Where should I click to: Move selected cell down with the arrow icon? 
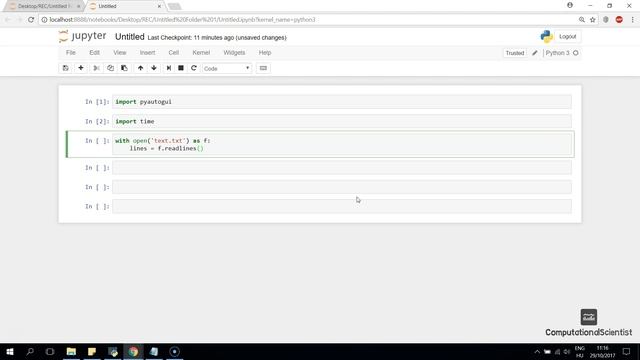pyautogui.click(x=154, y=68)
